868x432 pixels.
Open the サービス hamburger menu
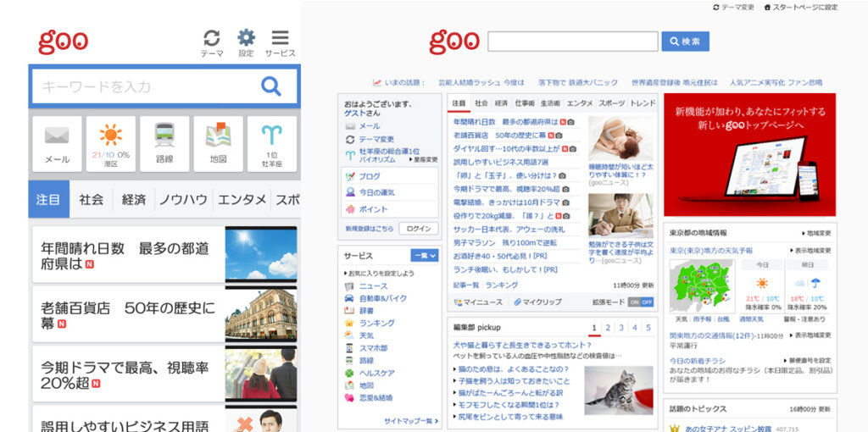coord(280,37)
